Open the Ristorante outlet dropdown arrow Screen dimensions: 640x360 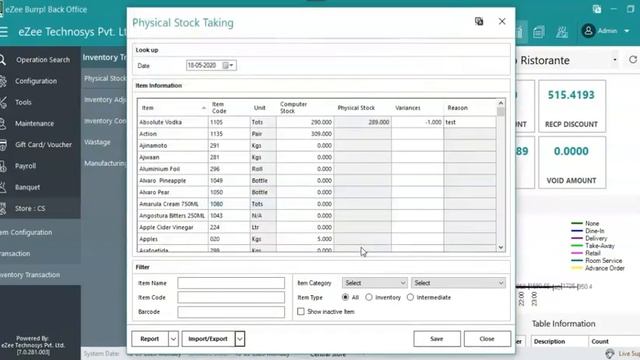pyautogui.click(x=615, y=60)
